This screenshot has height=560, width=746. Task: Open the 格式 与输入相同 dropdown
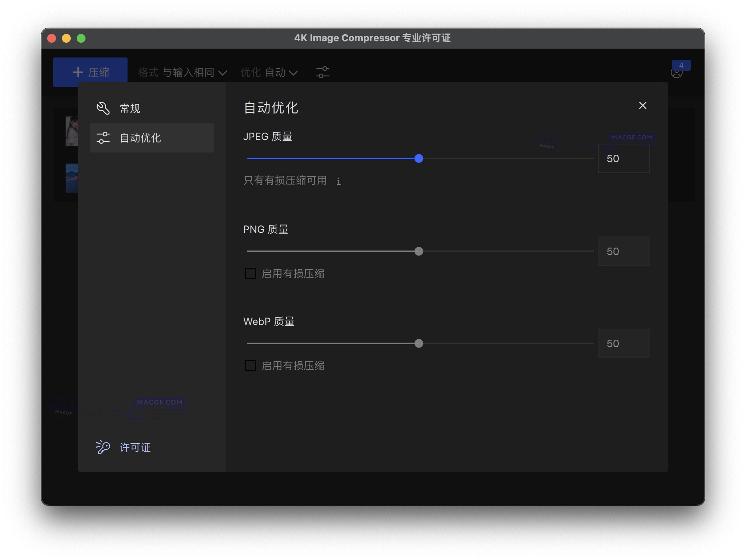pyautogui.click(x=182, y=72)
